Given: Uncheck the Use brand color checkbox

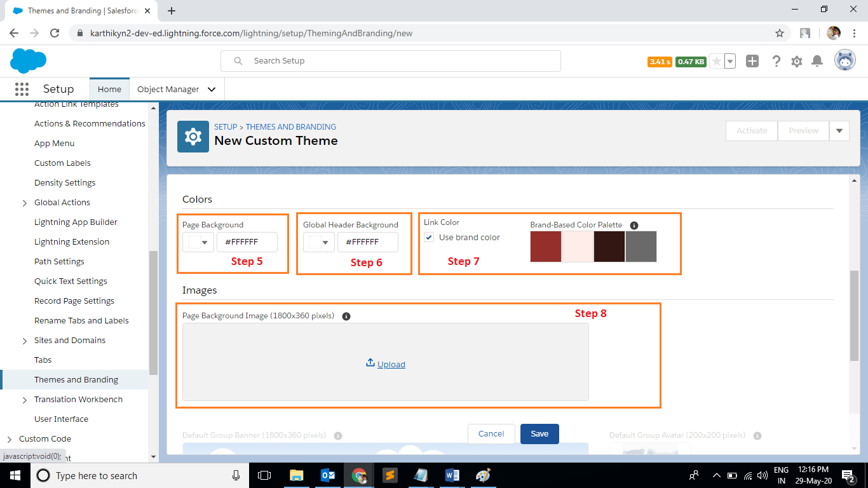Looking at the screenshot, I should pos(429,237).
